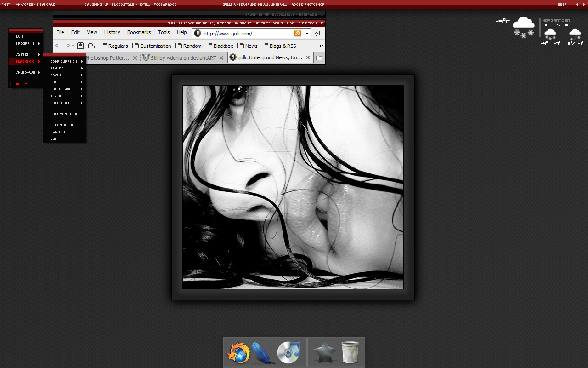Open the Boxfolder submenu
The image size is (588, 368).
(x=64, y=103)
